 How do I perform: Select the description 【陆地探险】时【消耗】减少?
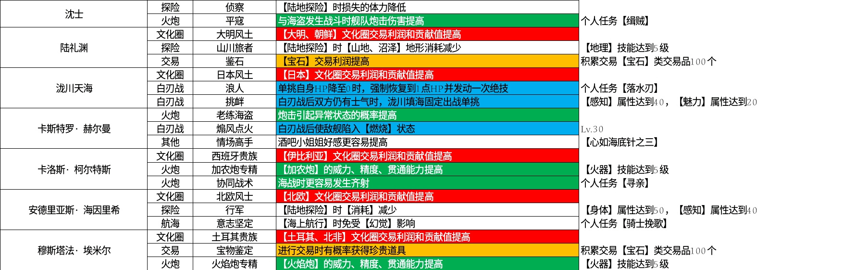click(427, 210)
